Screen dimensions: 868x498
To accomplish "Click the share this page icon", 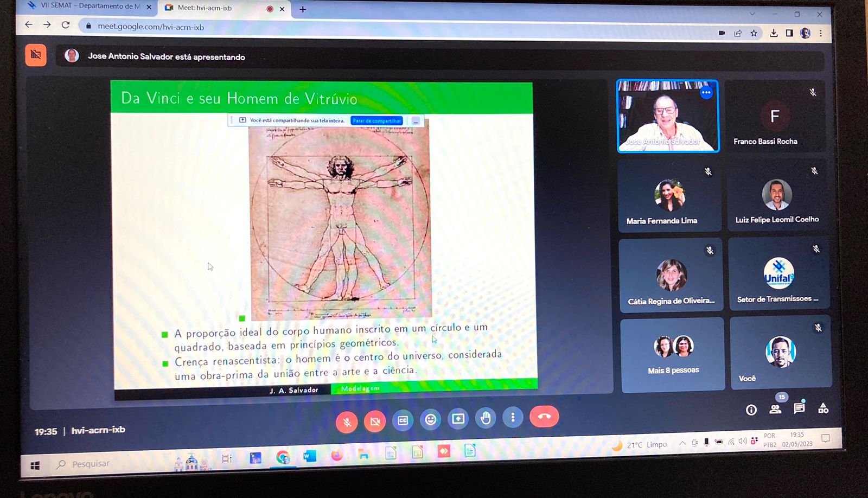I will pyautogui.click(x=738, y=33).
